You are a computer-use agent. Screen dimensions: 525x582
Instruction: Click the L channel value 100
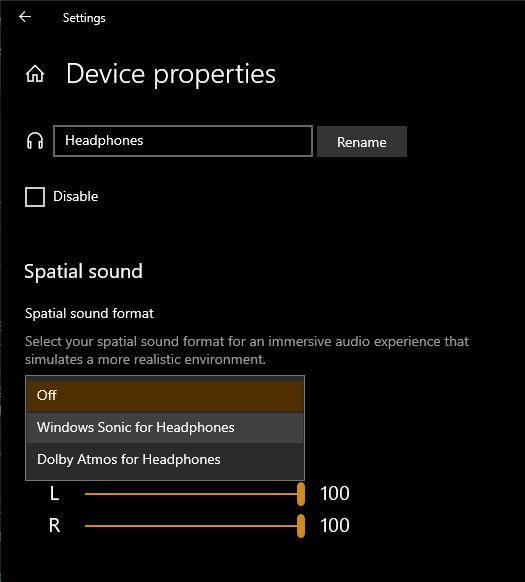tap(335, 494)
